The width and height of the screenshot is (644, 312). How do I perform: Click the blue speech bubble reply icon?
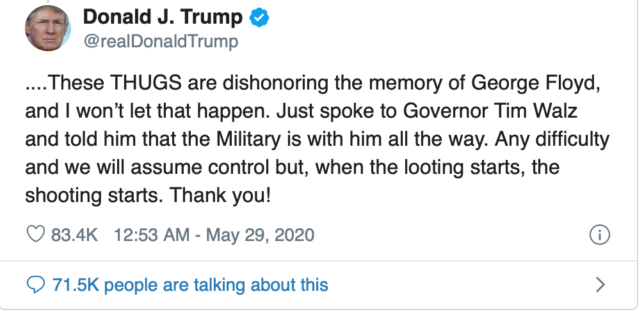click(35, 284)
